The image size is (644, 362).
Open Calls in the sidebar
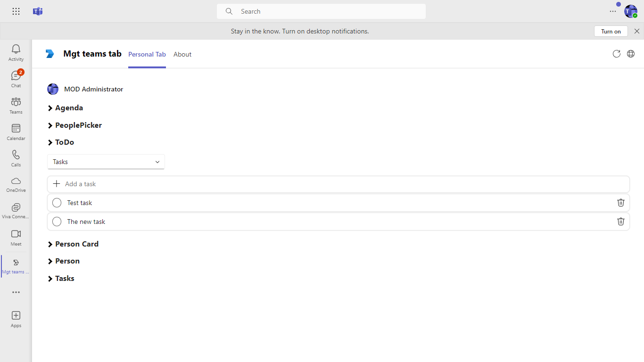tap(16, 158)
